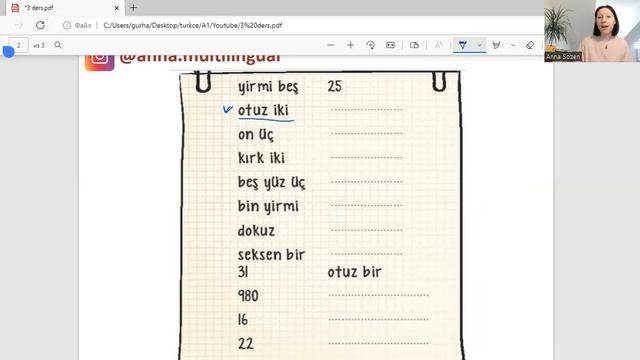Click the words 'otuz iki'
The height and width of the screenshot is (360, 640).
pos(263,110)
